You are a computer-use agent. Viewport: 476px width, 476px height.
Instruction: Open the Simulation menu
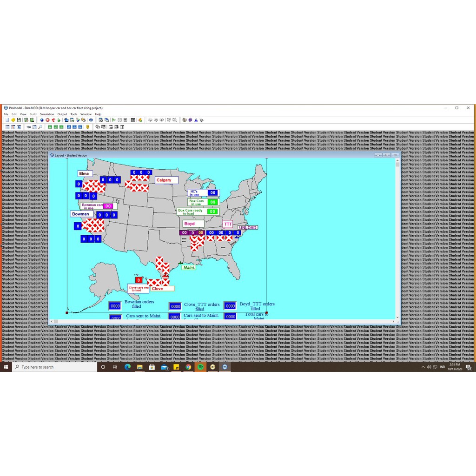(46, 114)
